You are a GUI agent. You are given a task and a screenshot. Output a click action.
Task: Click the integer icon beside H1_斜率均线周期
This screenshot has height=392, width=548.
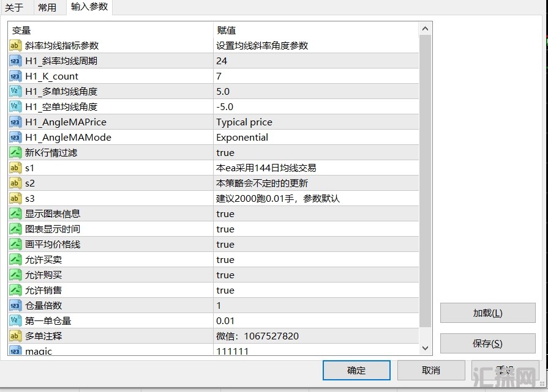[x=16, y=61]
